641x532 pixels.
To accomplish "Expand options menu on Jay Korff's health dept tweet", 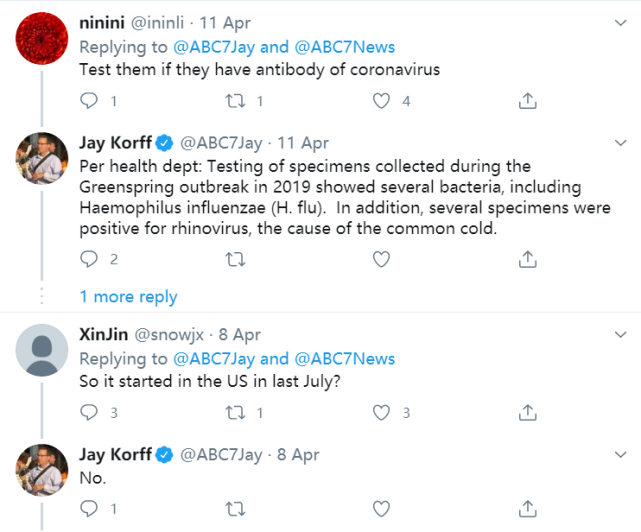I will [x=617, y=143].
